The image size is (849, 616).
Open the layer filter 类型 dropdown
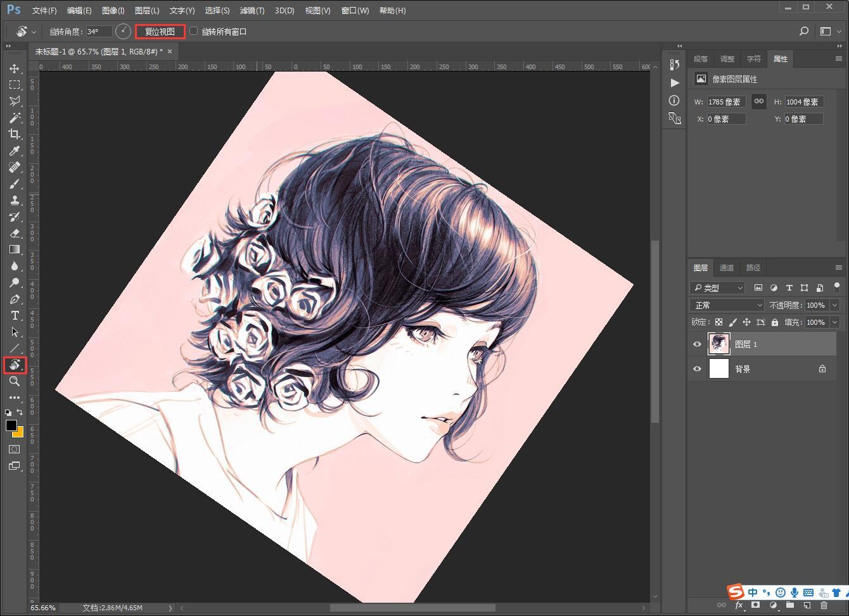click(x=718, y=288)
